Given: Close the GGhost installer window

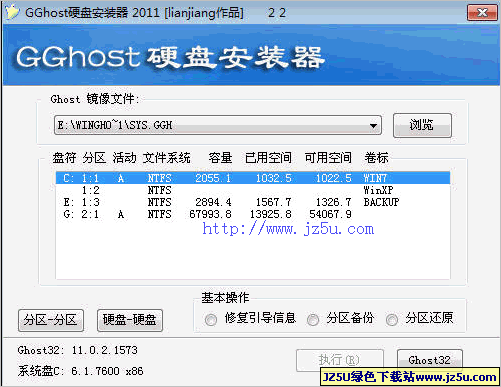Looking at the screenshot, I should (482, 13).
